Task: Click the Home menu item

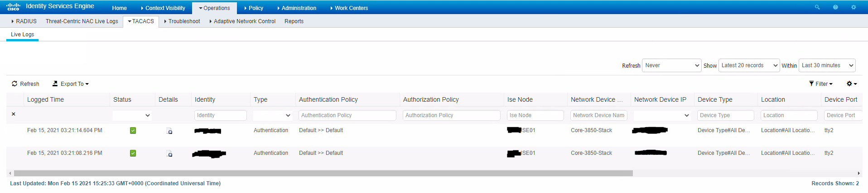Action: (x=120, y=8)
